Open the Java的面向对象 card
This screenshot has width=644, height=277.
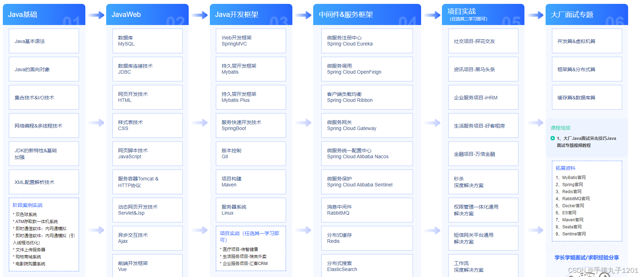coord(44,69)
